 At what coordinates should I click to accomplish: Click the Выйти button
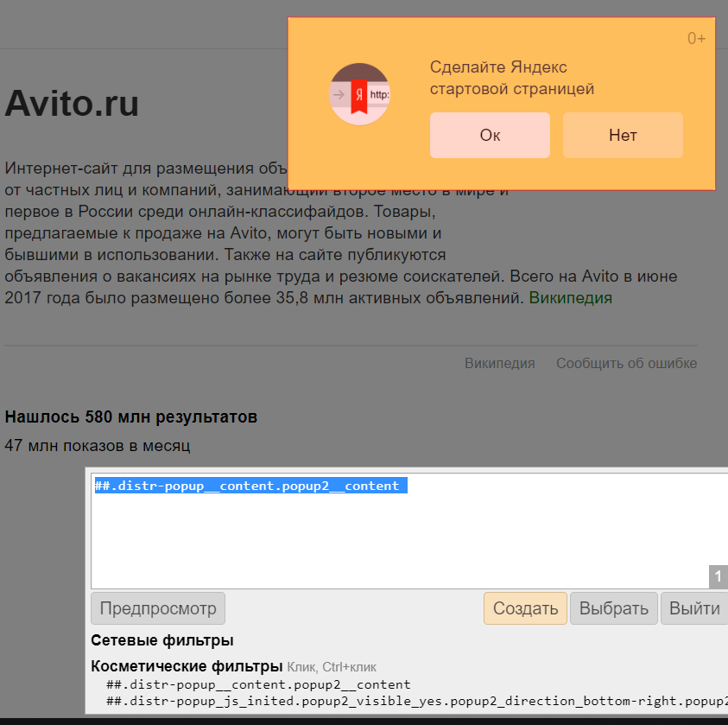tap(694, 608)
